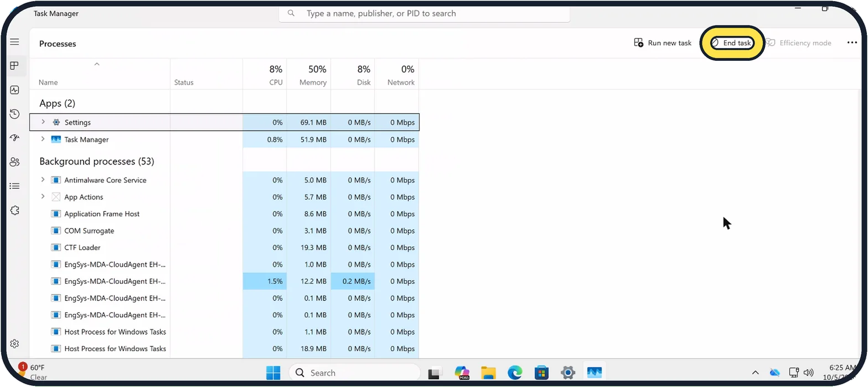Open Microsoft Store from the taskbar
Image resolution: width=868 pixels, height=387 pixels.
click(541, 373)
